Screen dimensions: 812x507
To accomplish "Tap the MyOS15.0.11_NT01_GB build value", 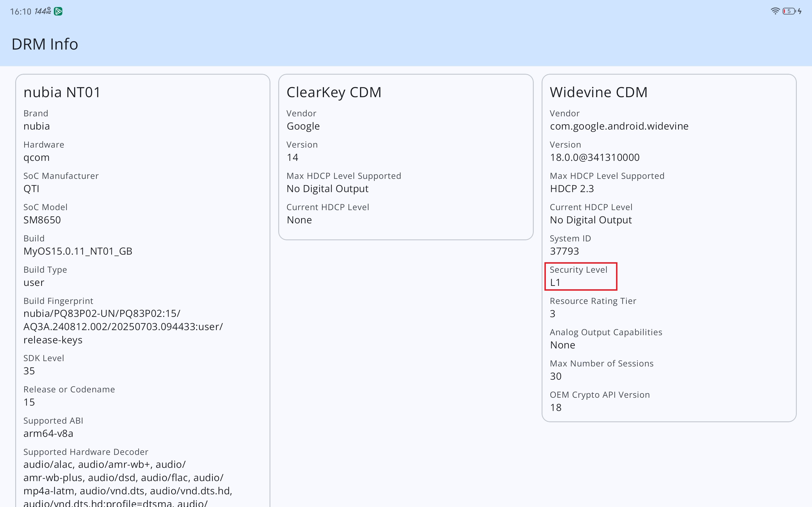I will pyautogui.click(x=78, y=251).
